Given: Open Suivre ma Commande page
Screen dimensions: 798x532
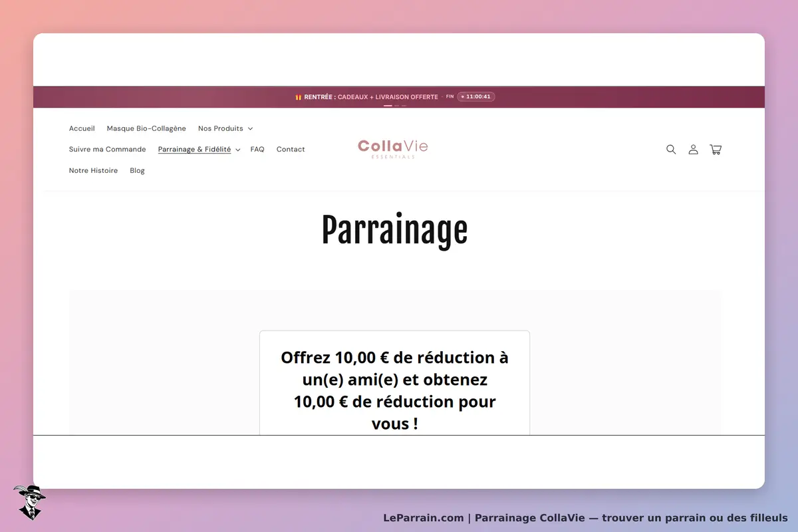Looking at the screenshot, I should pos(108,150).
